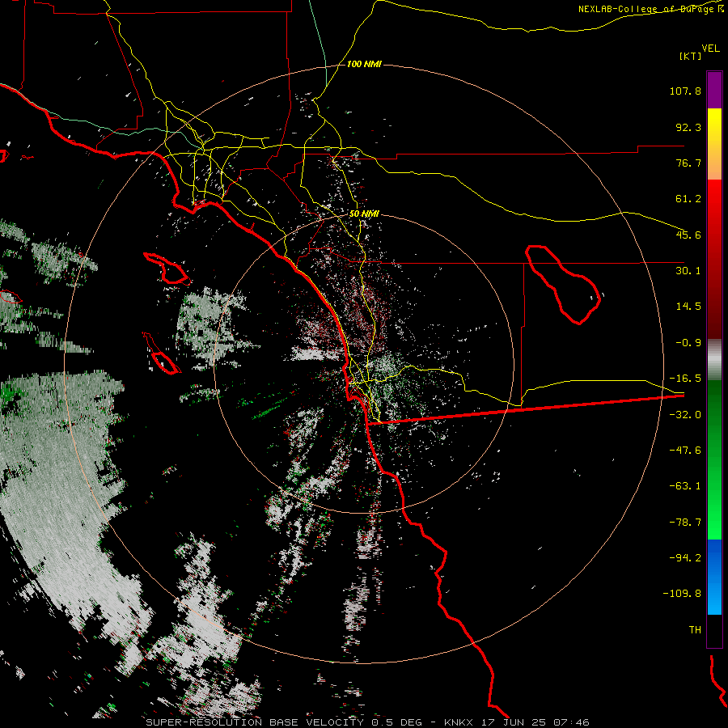
Task: Click the 107.8 velocity scale value
Action: coord(685,91)
